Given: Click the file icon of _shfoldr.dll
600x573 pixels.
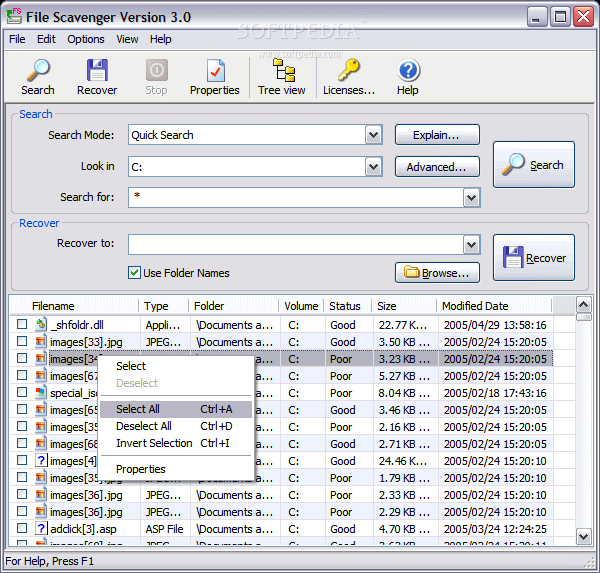Looking at the screenshot, I should 41,324.
